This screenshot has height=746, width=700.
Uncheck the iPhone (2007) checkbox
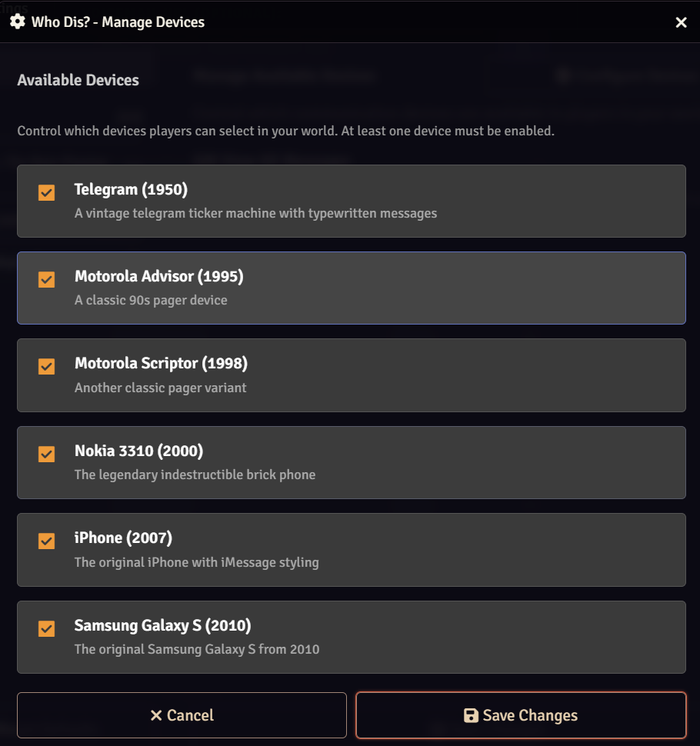click(47, 541)
